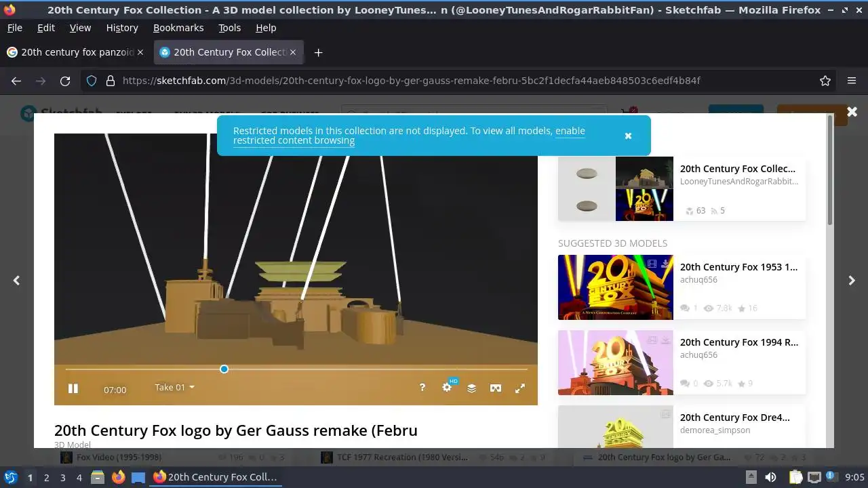Open the File menu
The image size is (868, 488).
[x=14, y=28]
